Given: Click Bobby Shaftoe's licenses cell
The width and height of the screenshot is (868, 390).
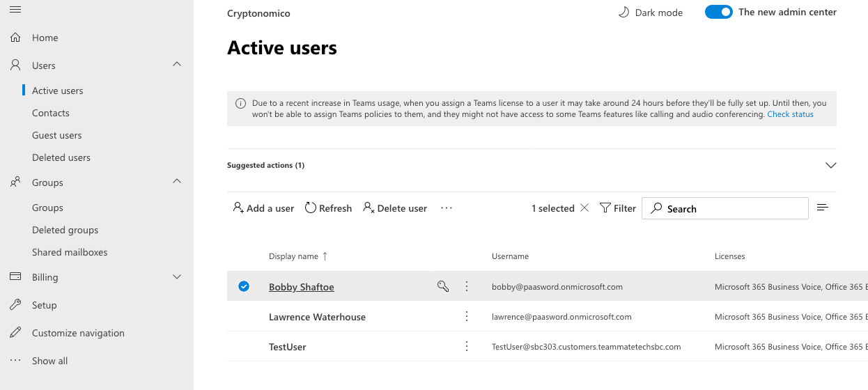Looking at the screenshot, I should click(x=791, y=286).
